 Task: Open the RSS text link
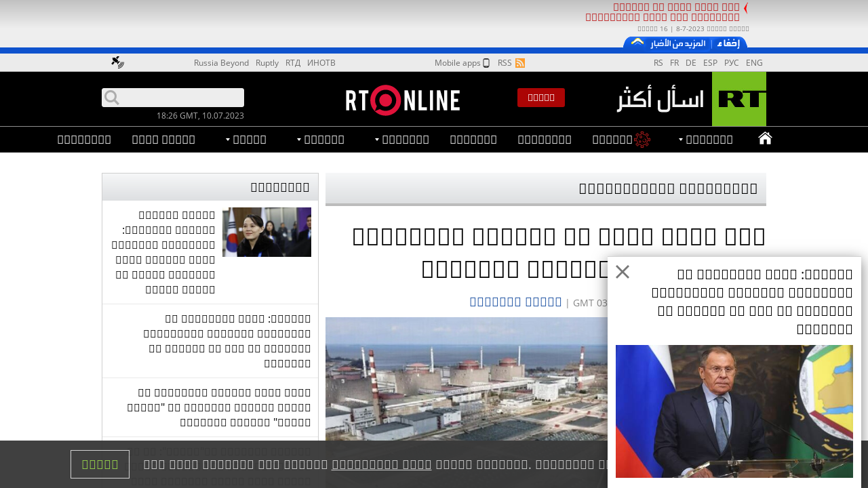(505, 63)
